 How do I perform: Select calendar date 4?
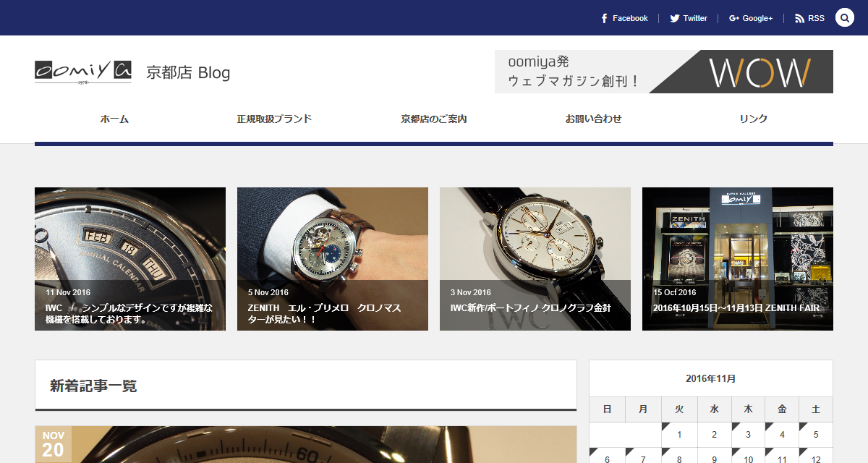coord(782,435)
